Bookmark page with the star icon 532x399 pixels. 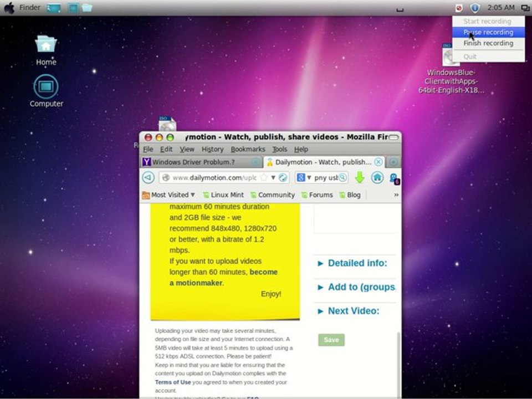(264, 177)
